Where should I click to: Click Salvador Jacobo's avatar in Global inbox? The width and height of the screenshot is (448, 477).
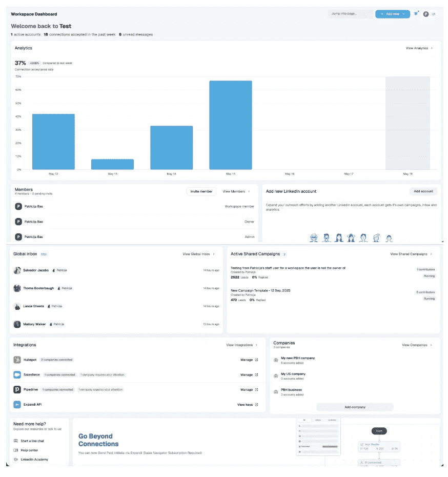tap(17, 270)
